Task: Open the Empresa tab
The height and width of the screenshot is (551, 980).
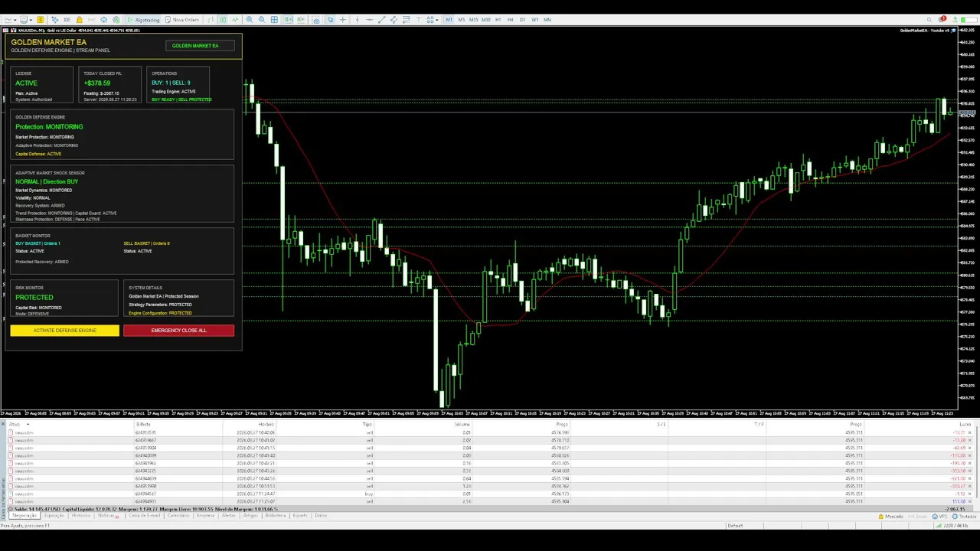Action: pyautogui.click(x=206, y=516)
